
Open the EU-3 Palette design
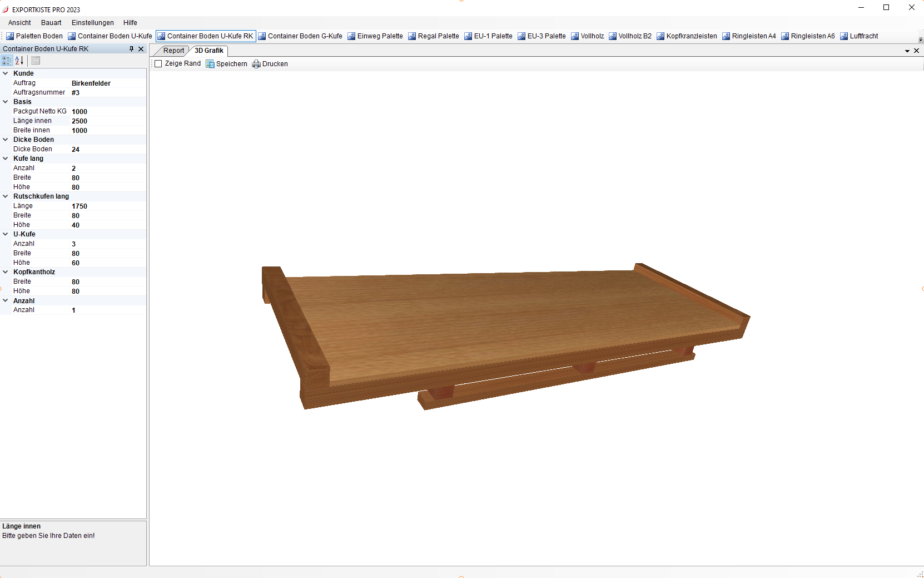(542, 36)
